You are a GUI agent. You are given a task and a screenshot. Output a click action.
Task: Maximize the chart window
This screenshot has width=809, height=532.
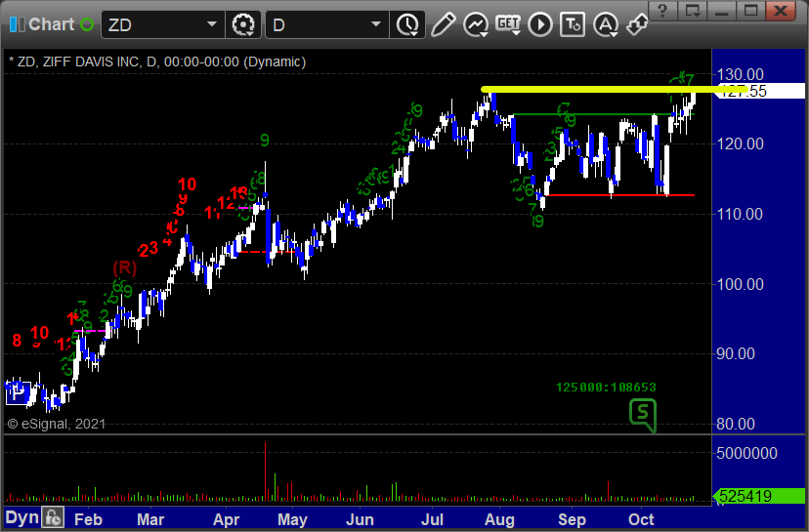pyautogui.click(x=750, y=11)
